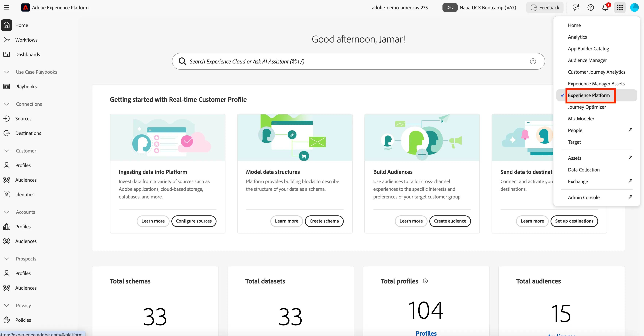Collapse the Customer section
Image resolution: width=644 pixels, height=336 pixels.
[7, 151]
